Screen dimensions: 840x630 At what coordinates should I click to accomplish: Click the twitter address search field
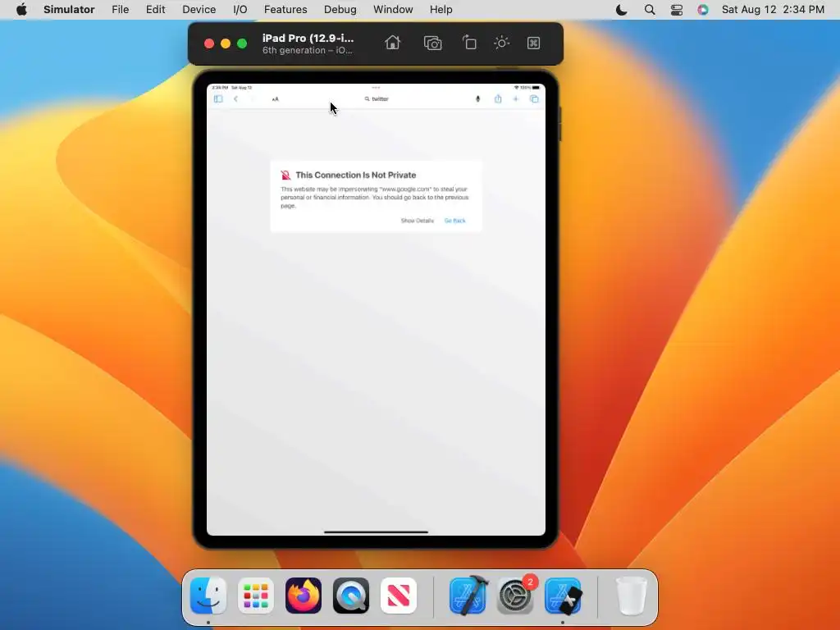(376, 98)
